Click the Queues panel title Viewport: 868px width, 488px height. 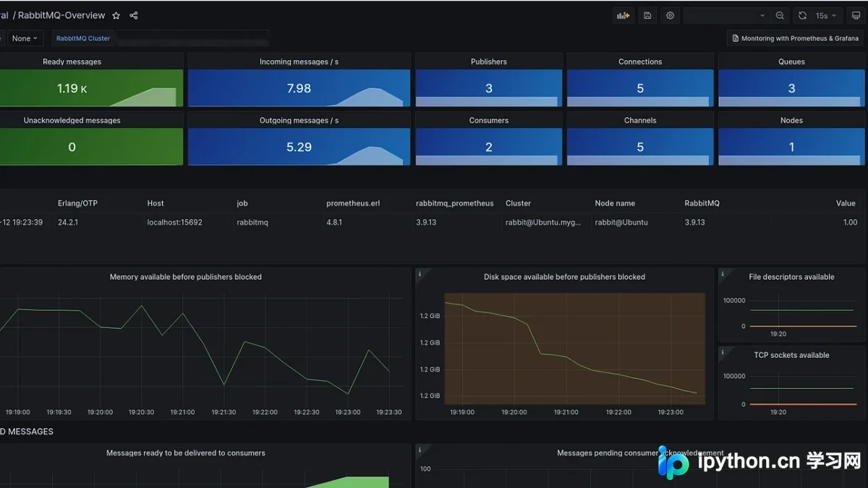pyautogui.click(x=791, y=61)
